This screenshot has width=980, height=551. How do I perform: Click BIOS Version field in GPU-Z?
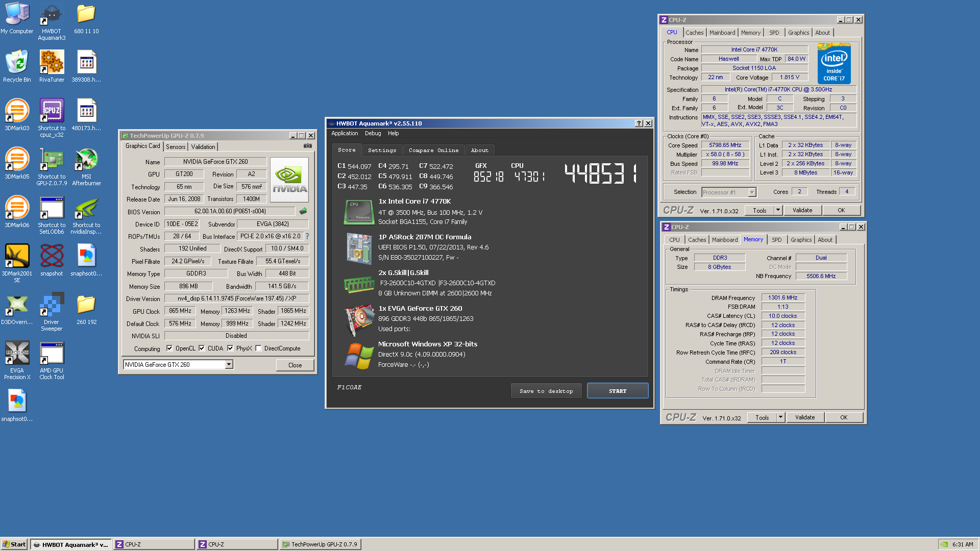(x=230, y=211)
